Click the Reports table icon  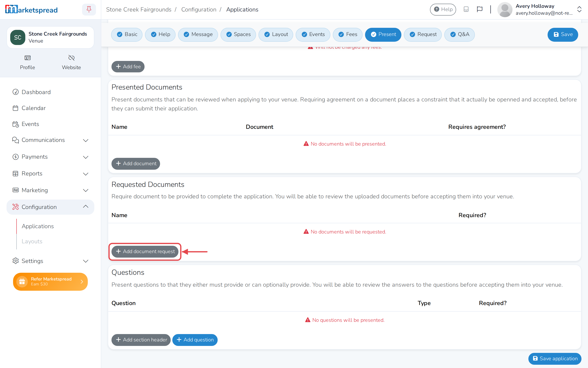pyautogui.click(x=16, y=174)
